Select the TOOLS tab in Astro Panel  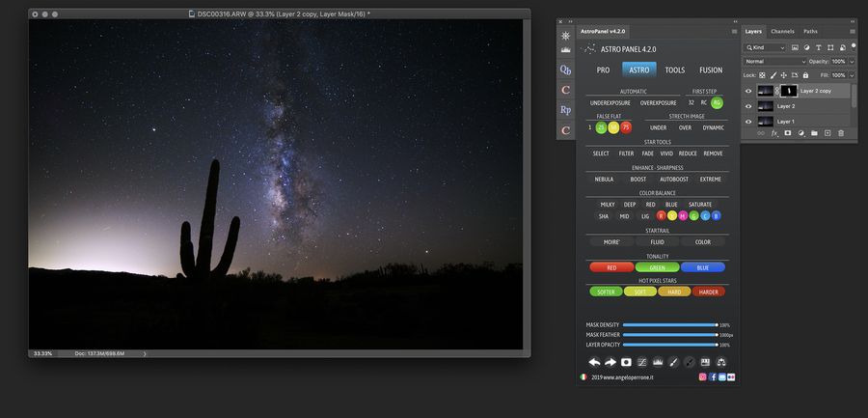pyautogui.click(x=675, y=70)
